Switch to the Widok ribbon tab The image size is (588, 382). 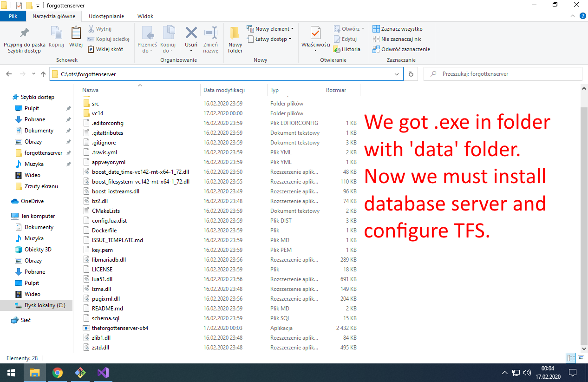[x=145, y=16]
